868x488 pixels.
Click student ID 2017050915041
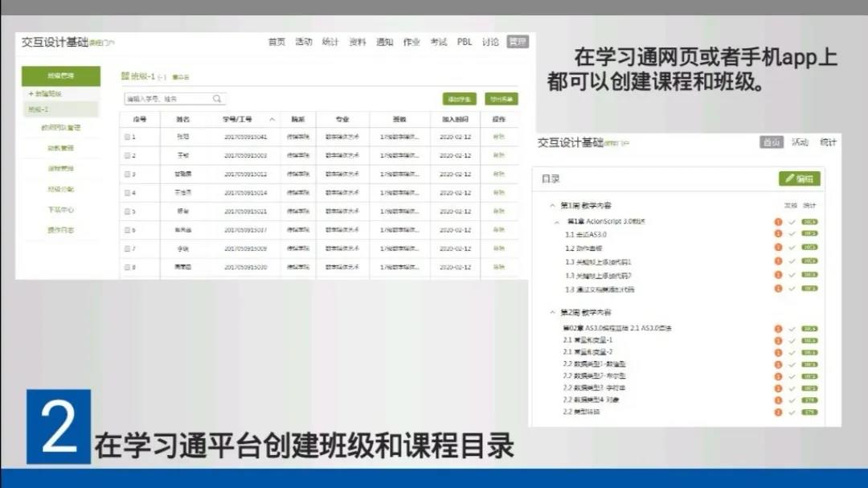click(x=245, y=137)
